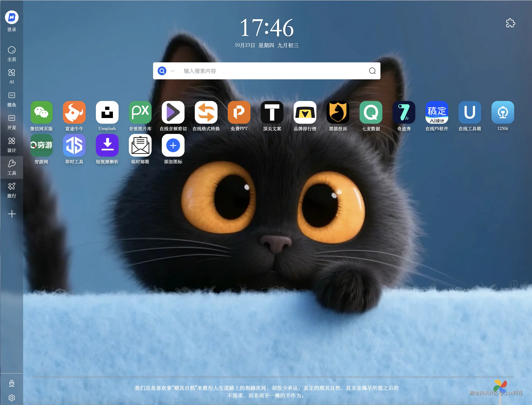Click the clock showing 17:46
This screenshot has height=405, width=532.
point(266,28)
